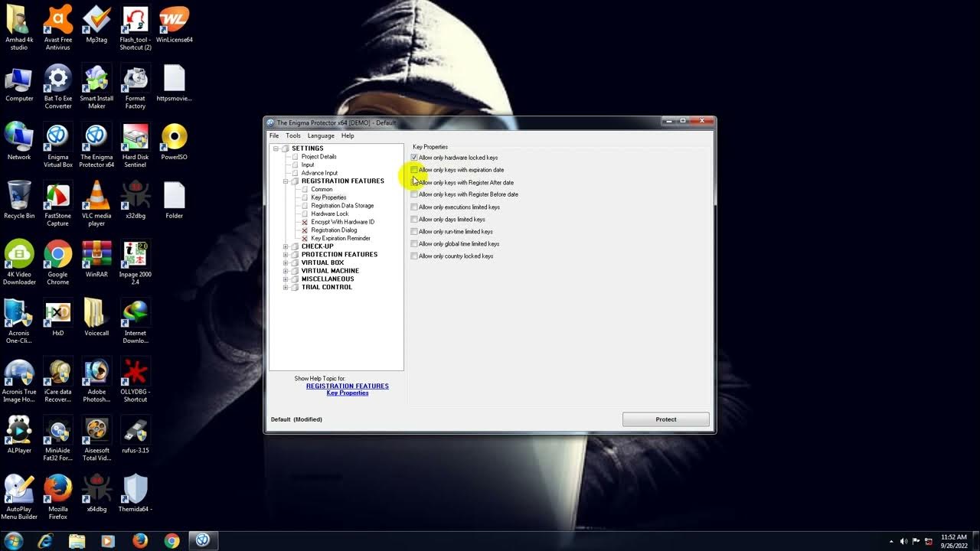Open rufus-3.15 desktop icon

[x=136, y=435]
